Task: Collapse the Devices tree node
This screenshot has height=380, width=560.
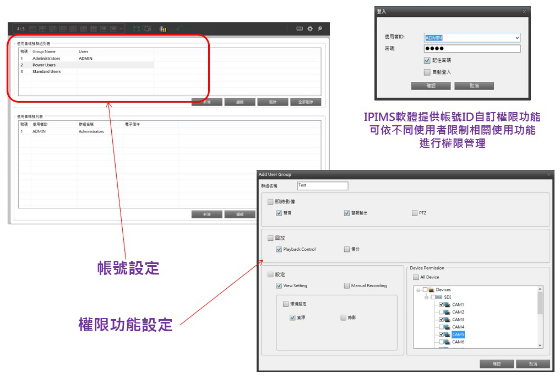Action: [x=418, y=290]
